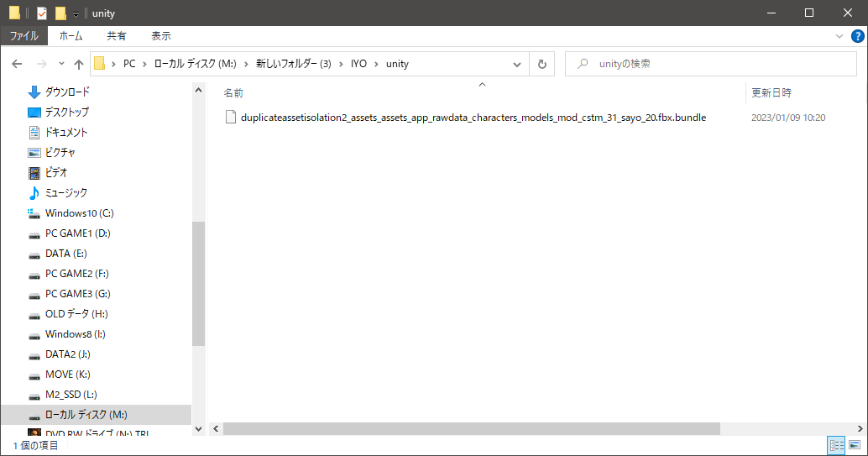
Task: Click navigation pane scroll down arrow
Action: click(199, 428)
